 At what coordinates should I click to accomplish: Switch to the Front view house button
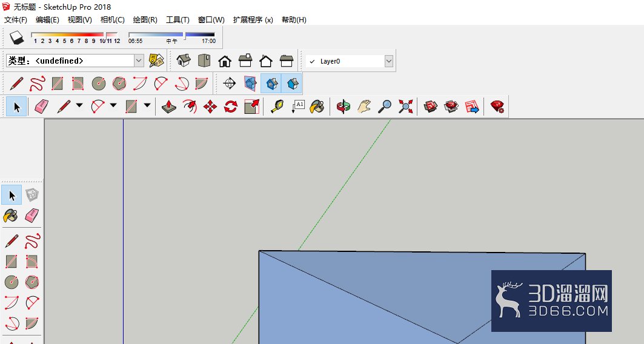tap(225, 61)
